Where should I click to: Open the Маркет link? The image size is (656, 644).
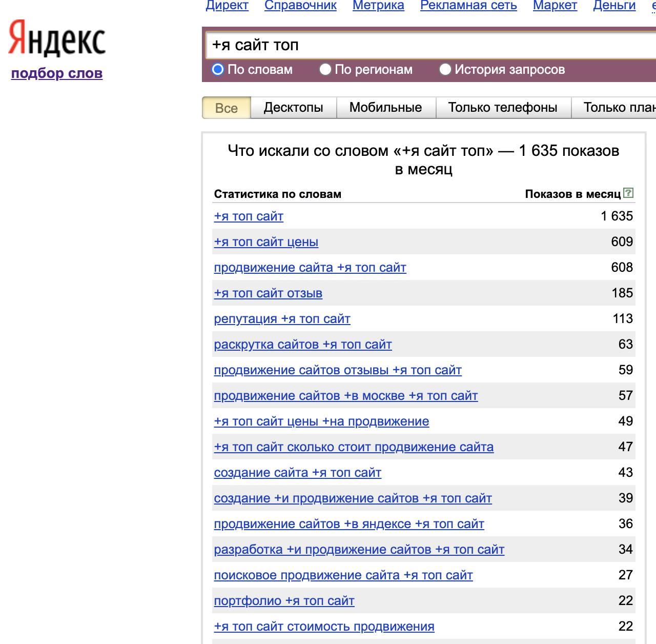click(x=555, y=6)
